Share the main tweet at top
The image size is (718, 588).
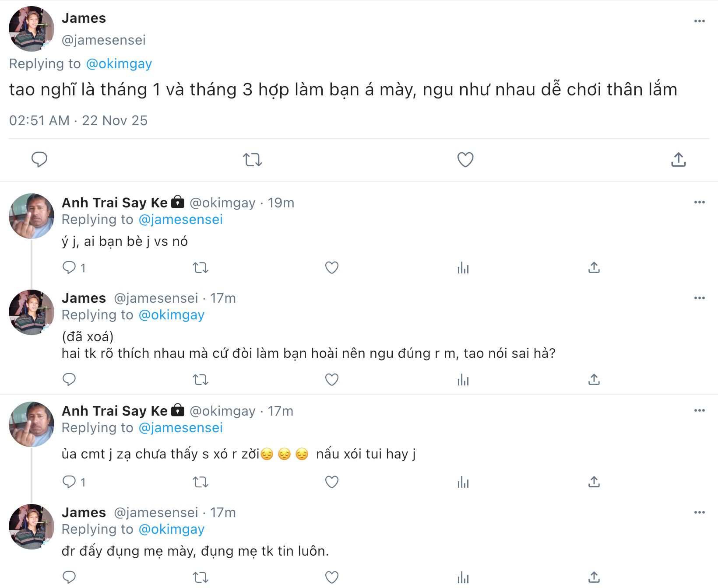coord(678,160)
